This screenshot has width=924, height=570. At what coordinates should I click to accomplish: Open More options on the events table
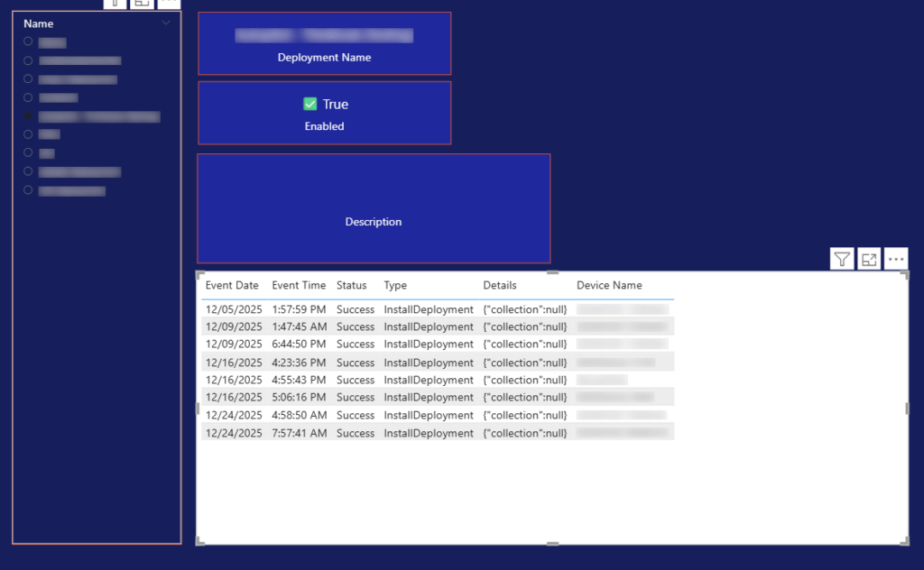click(x=895, y=258)
